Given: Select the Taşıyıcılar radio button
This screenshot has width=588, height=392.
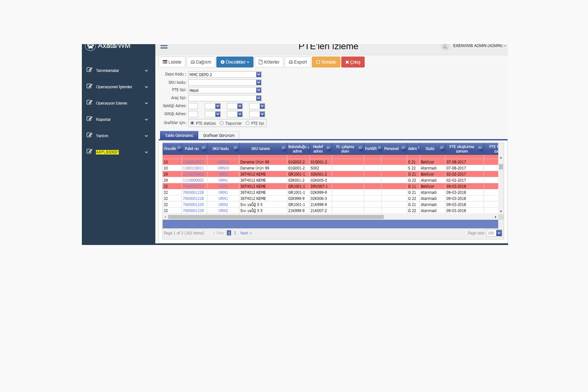Looking at the screenshot, I should tap(222, 123).
